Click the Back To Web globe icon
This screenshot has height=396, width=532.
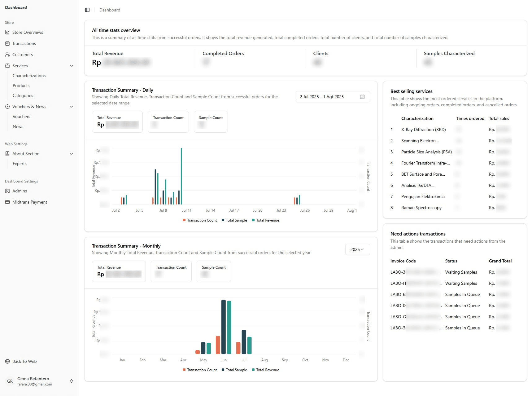tap(7, 361)
